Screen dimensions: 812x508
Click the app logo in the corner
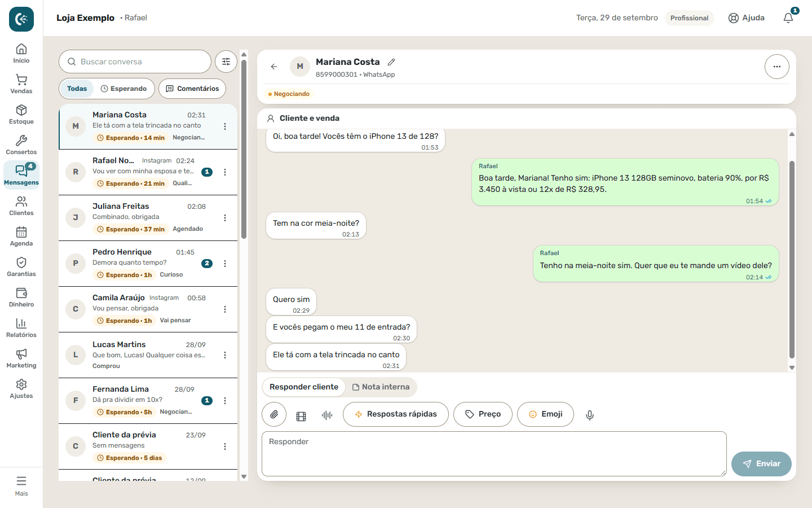pyautogui.click(x=21, y=19)
